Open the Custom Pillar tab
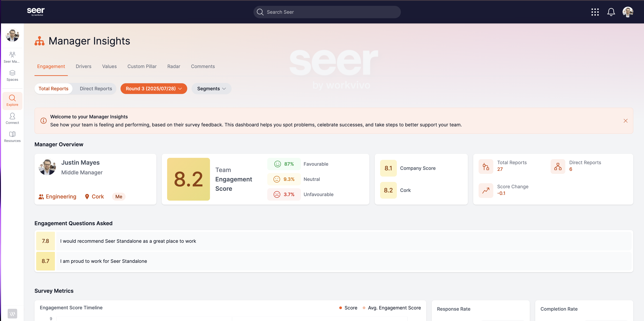Viewport: 644px width, 321px height. [x=142, y=66]
